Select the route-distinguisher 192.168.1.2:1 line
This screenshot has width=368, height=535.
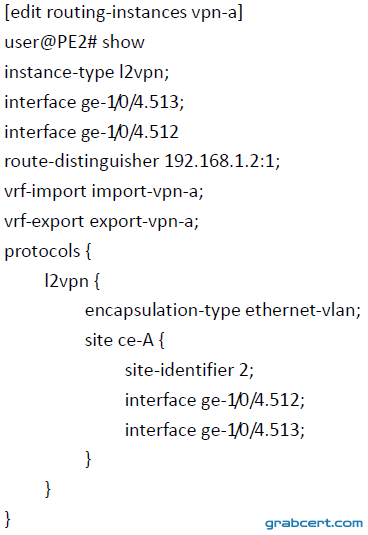coord(142,161)
